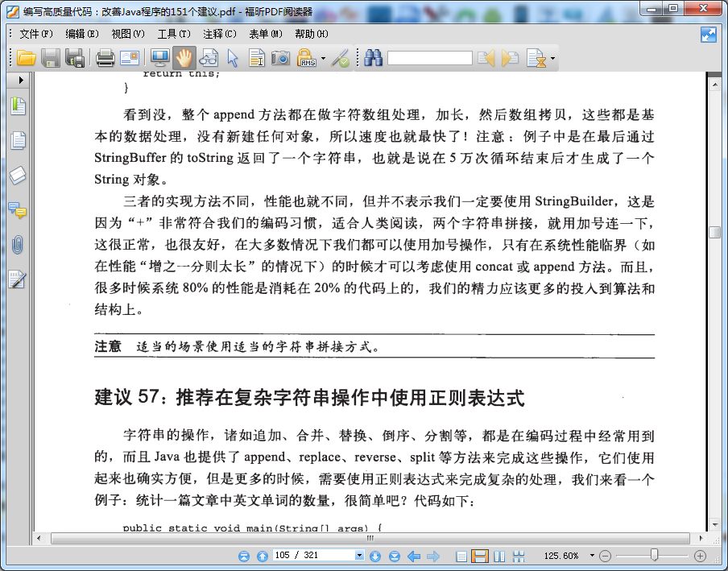
Task: Open the Pages thumbnails panel icon
Action: pyautogui.click(x=18, y=141)
